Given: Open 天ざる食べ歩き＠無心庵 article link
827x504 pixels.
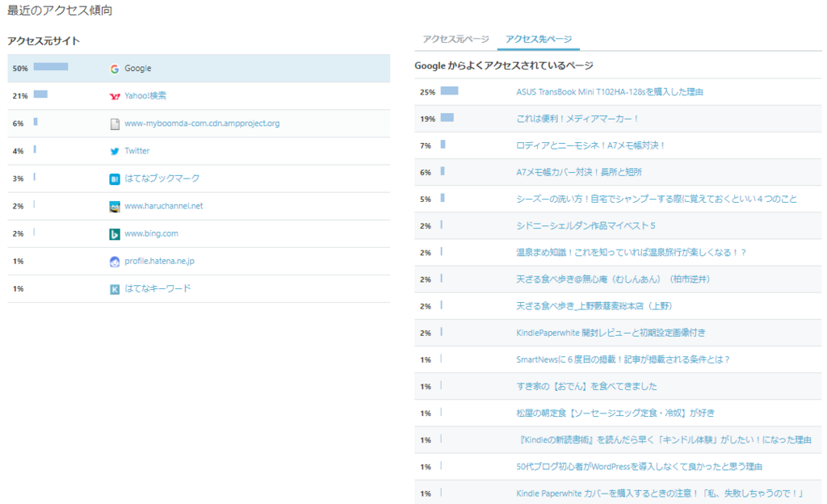Looking at the screenshot, I should pos(613,279).
